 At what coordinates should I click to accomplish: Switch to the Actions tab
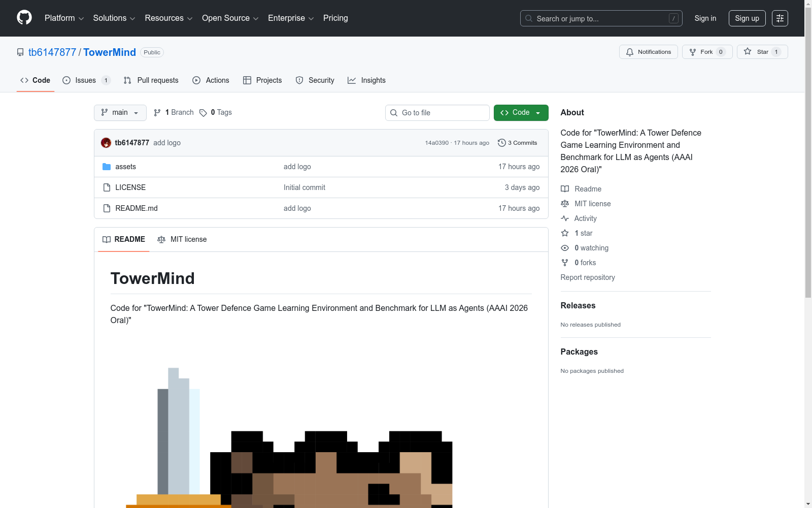pos(211,80)
